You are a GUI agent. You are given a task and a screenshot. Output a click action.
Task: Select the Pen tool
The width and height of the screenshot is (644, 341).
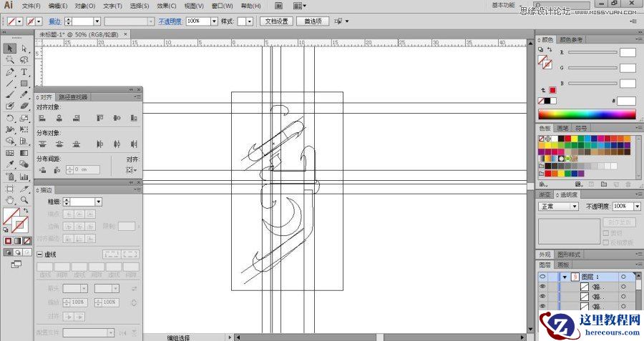[x=10, y=71]
